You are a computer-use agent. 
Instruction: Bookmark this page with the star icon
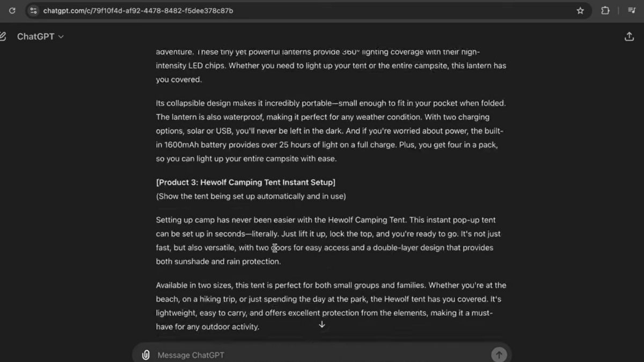[x=580, y=11]
